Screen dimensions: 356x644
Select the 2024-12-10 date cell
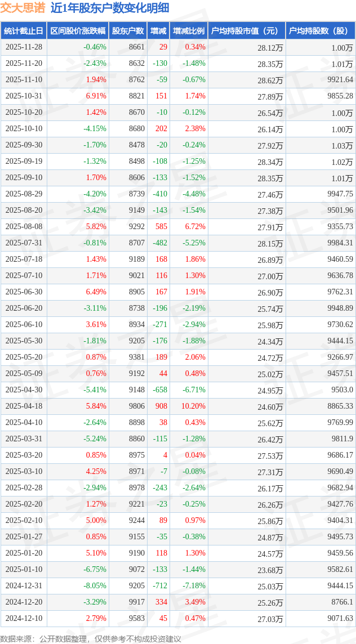pos(24,619)
